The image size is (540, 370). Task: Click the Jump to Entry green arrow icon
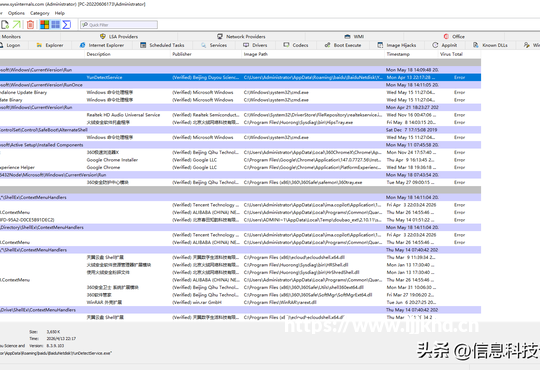[x=17, y=24]
